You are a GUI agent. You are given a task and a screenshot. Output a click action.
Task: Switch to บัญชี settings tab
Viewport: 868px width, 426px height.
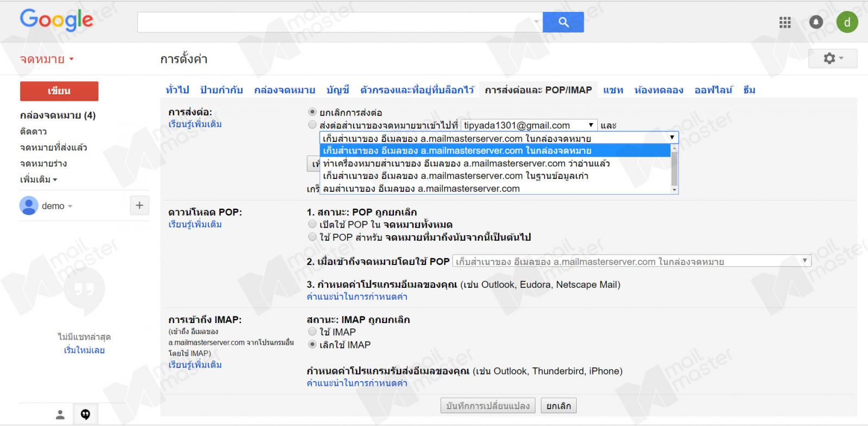coord(338,90)
